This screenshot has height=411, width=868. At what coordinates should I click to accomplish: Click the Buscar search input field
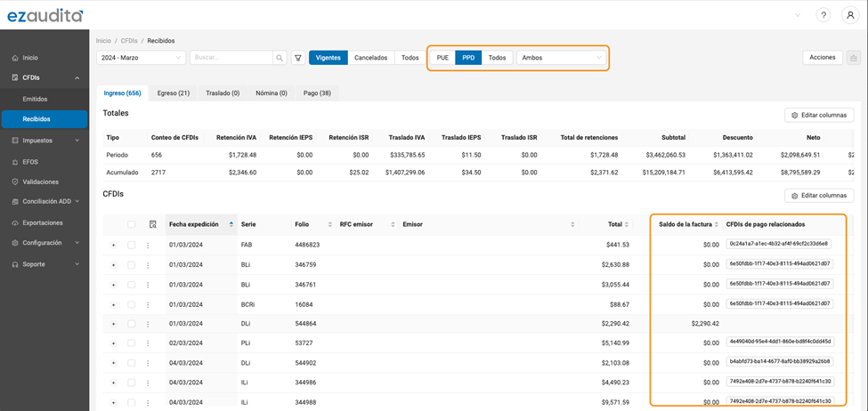click(231, 58)
